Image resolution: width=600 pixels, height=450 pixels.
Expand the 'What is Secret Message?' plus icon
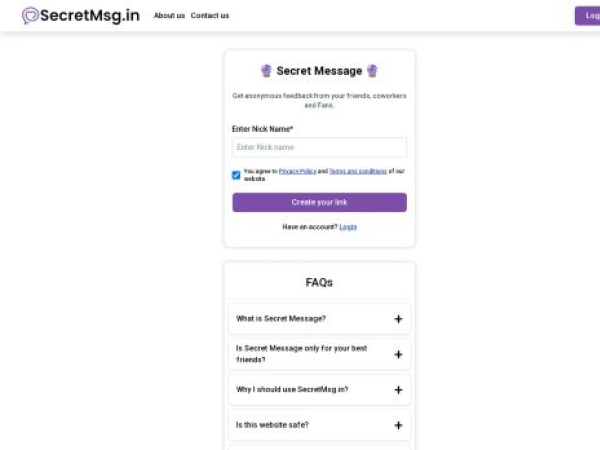pos(398,319)
